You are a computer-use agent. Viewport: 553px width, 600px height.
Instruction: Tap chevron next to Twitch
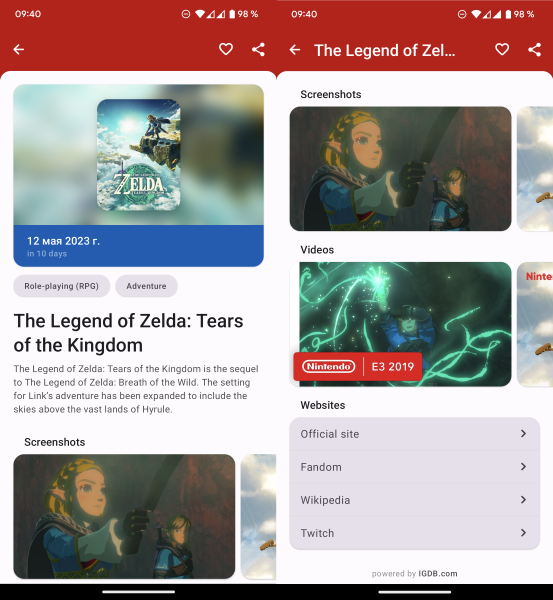[523, 533]
